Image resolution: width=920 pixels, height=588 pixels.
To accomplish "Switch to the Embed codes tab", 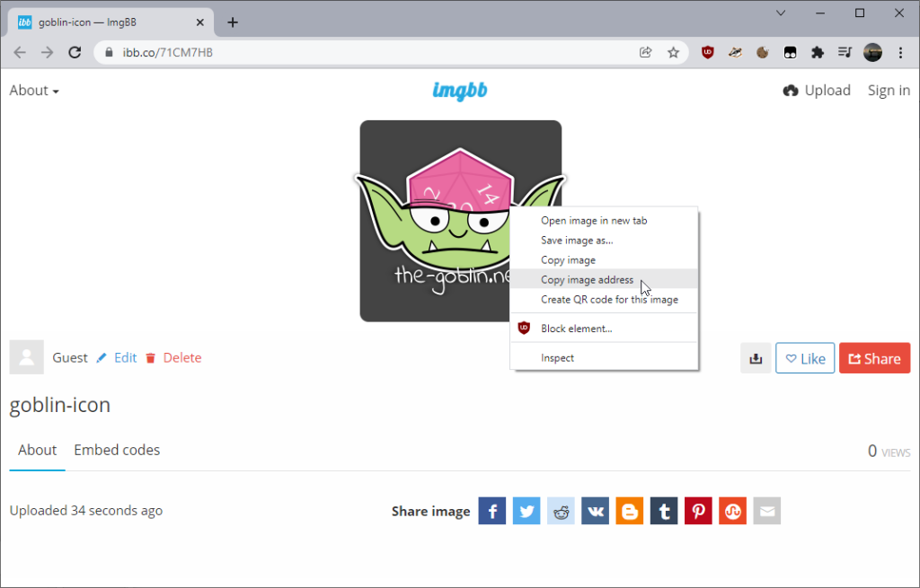I will tap(117, 450).
